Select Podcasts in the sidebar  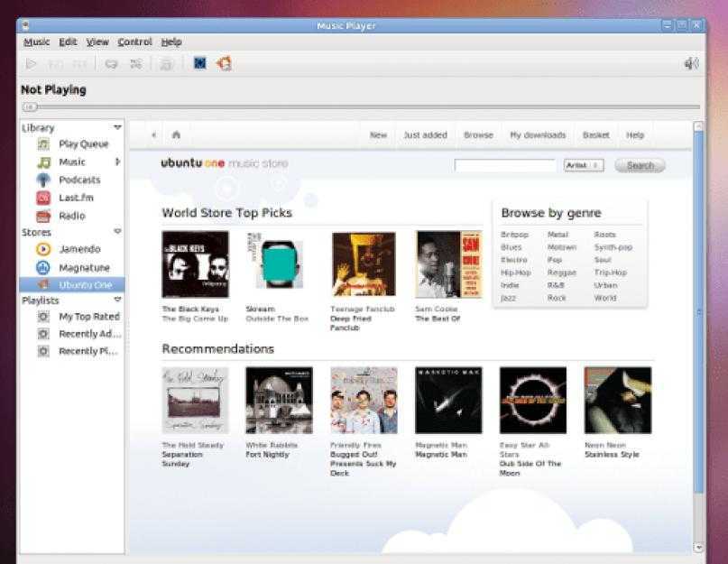pos(68,180)
